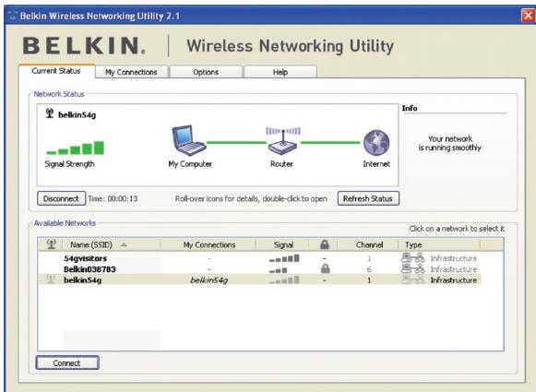Screen dimensions: 536x392
Task: Click the signal bars in 54gvisitors row
Action: click(x=284, y=258)
